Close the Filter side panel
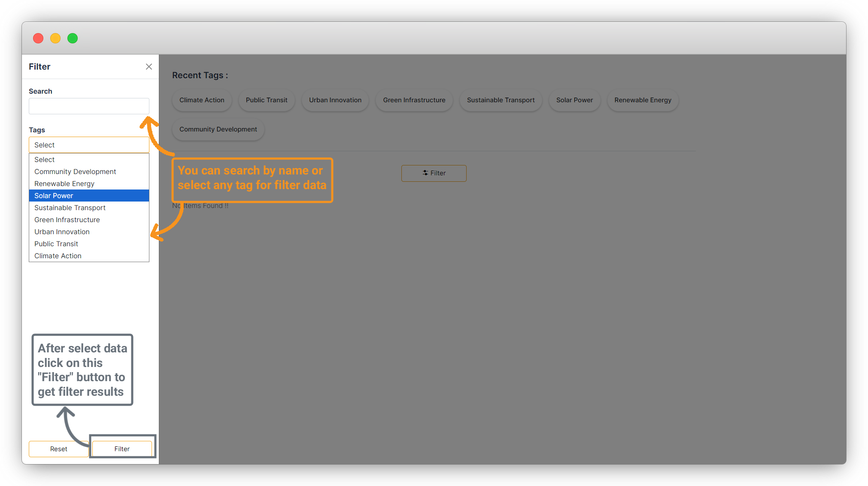Image resolution: width=868 pixels, height=486 pixels. pyautogui.click(x=149, y=67)
